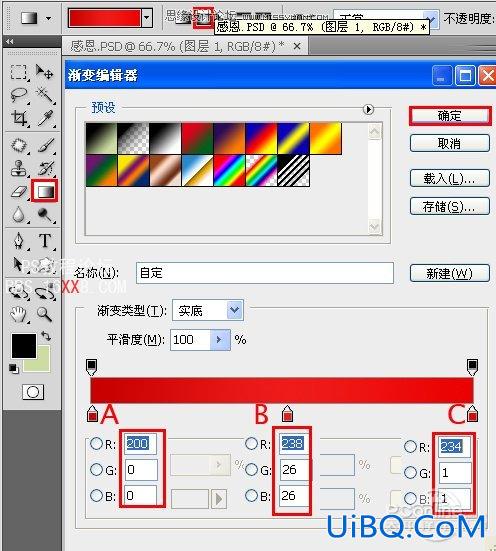
Task: Select the B radio for stop B
Action: pyautogui.click(x=251, y=495)
